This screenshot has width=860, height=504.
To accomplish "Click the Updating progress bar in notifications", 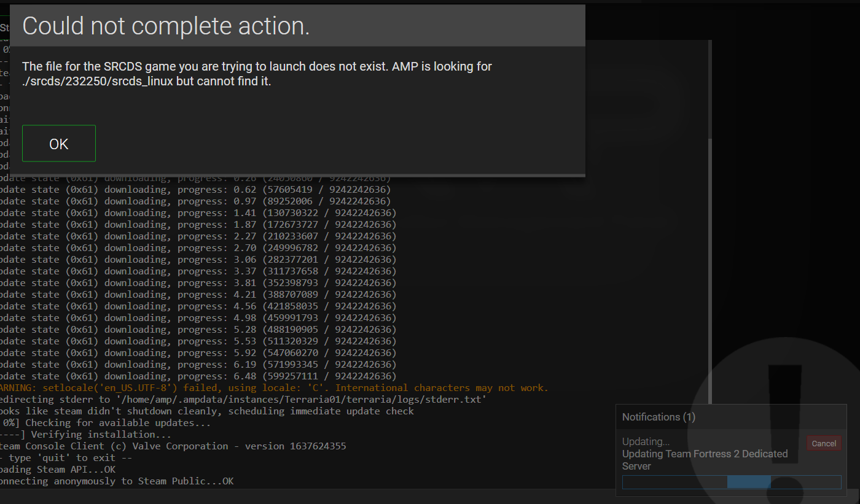I will [x=732, y=482].
